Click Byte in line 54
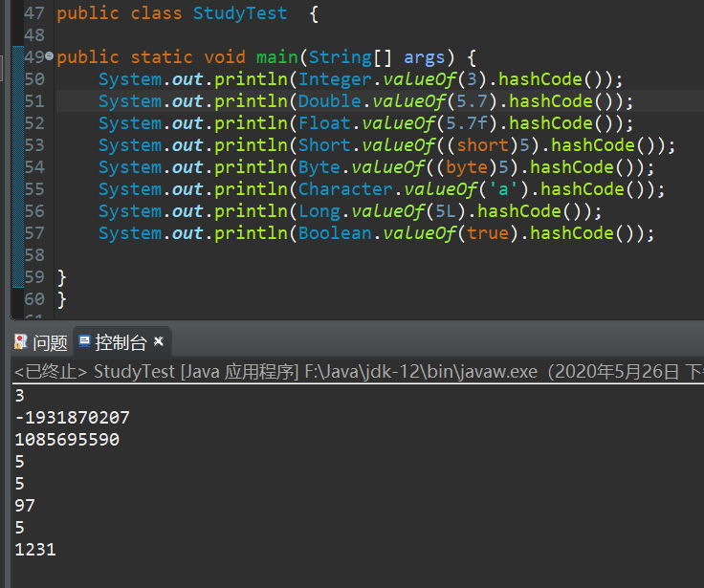Viewport: 704px width, 588px height. pos(319,167)
